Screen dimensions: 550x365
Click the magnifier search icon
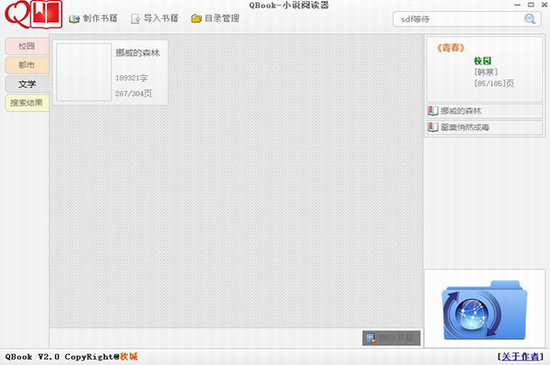point(530,19)
